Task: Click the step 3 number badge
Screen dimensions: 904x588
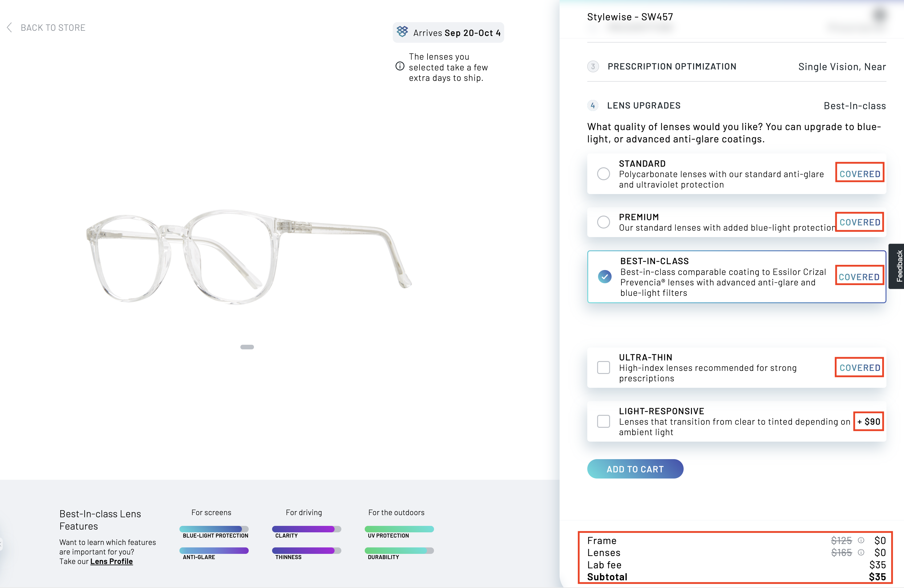Action: click(593, 66)
